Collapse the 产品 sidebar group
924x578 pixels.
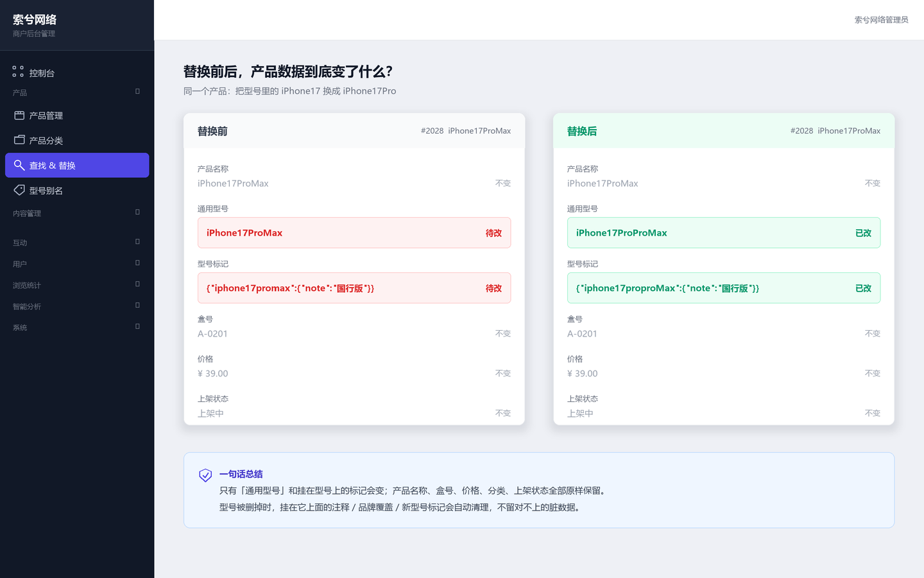pyautogui.click(x=137, y=92)
